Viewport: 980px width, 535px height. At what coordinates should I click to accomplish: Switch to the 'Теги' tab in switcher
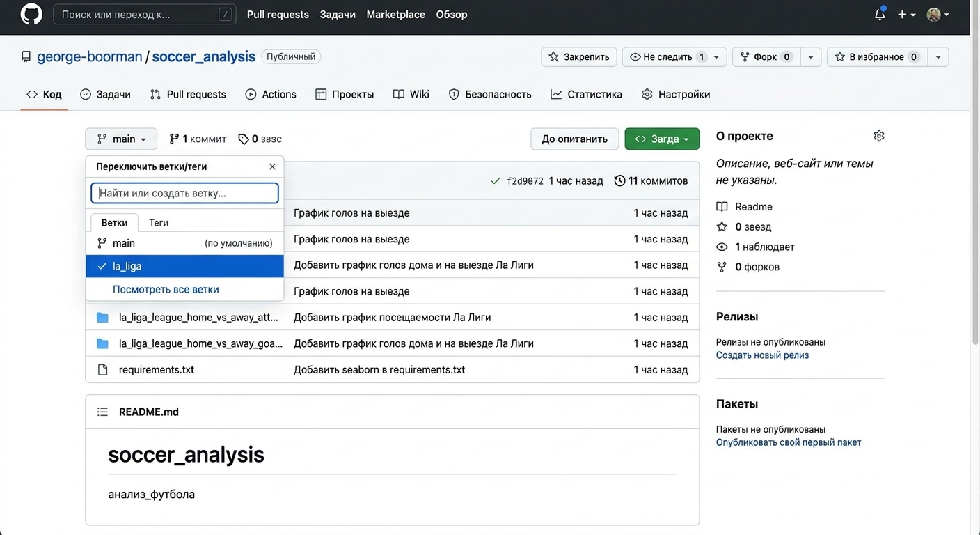pyautogui.click(x=159, y=223)
